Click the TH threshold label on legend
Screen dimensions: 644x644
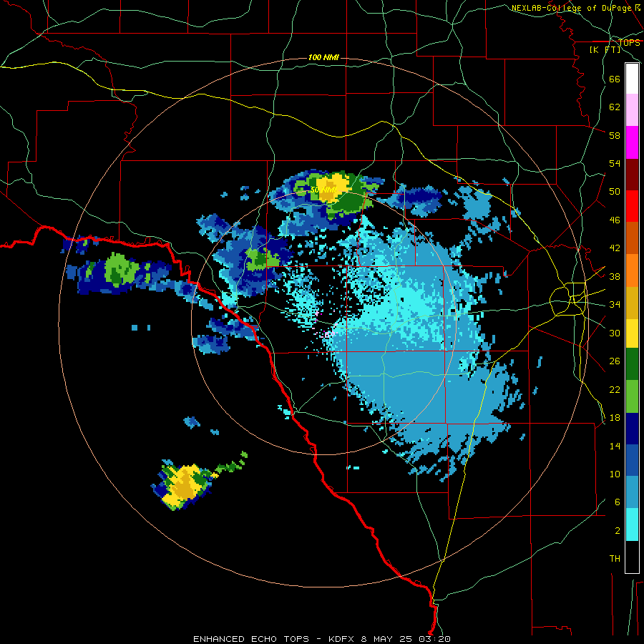[615, 559]
